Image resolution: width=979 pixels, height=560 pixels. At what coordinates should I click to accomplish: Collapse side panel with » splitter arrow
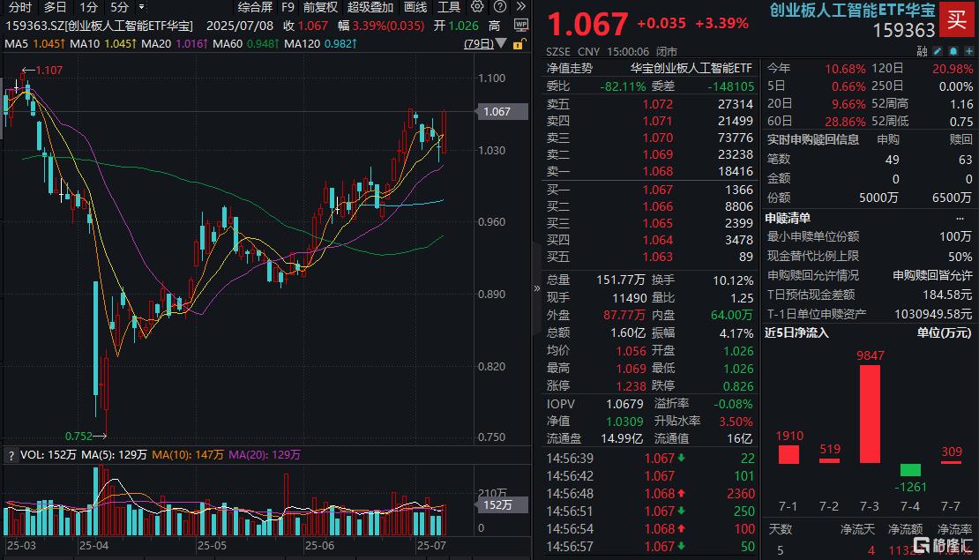point(536,287)
